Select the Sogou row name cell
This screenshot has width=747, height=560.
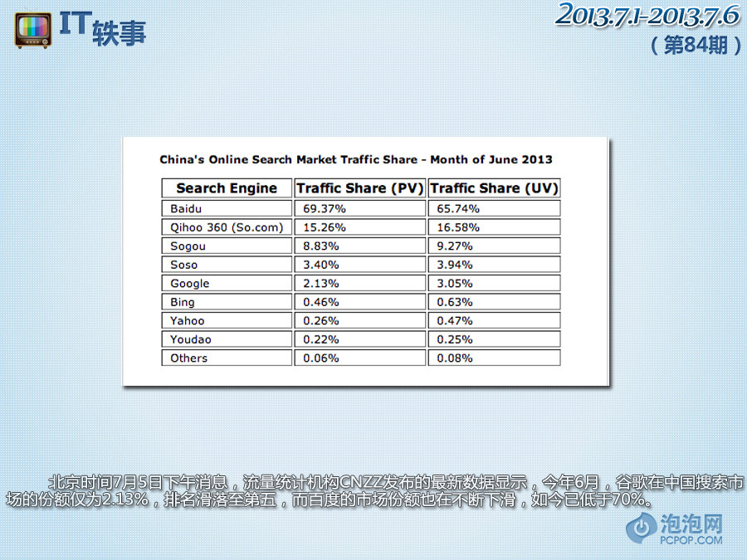tap(227, 246)
